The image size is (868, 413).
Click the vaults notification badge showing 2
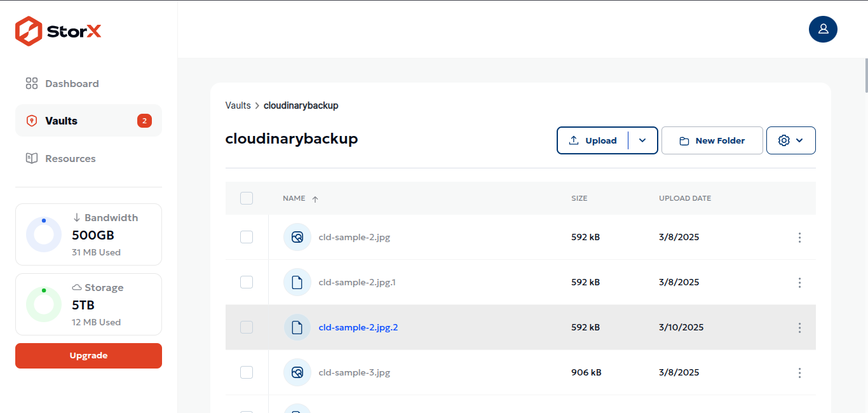(x=144, y=121)
